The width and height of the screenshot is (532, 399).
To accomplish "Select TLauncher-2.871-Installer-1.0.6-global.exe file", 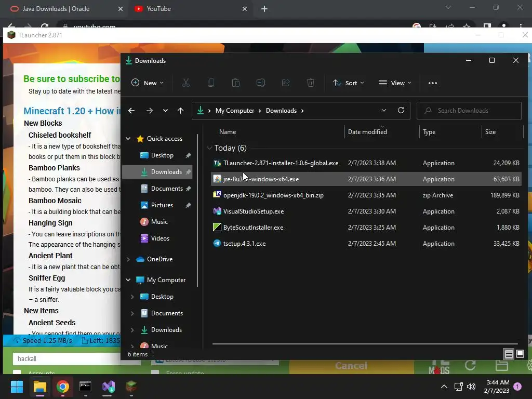I will click(366, 163).
